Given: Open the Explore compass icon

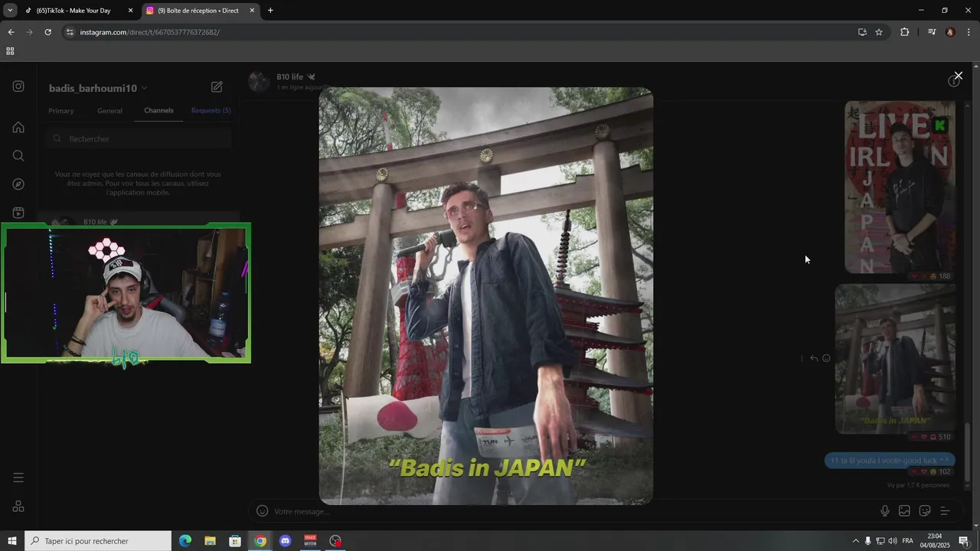Looking at the screenshot, I should point(18,184).
